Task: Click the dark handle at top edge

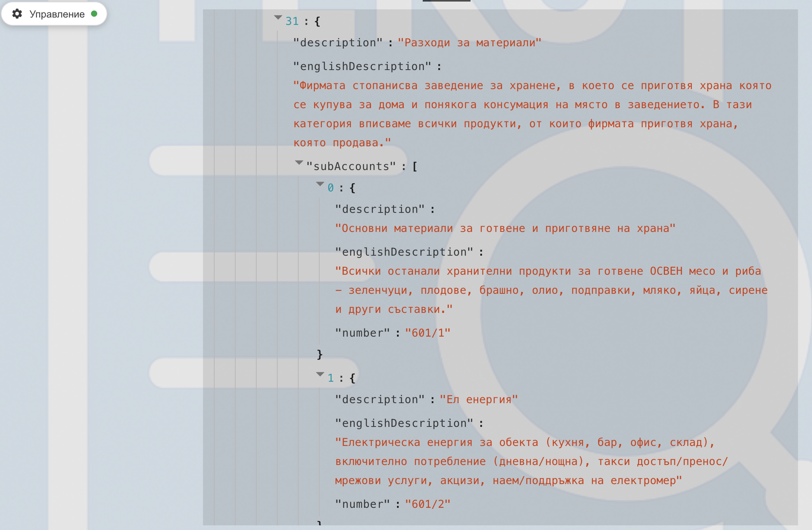Action: coord(446,1)
